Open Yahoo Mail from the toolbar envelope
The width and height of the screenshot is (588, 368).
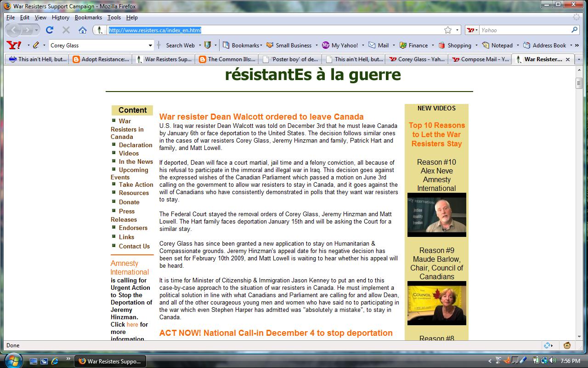(x=379, y=45)
